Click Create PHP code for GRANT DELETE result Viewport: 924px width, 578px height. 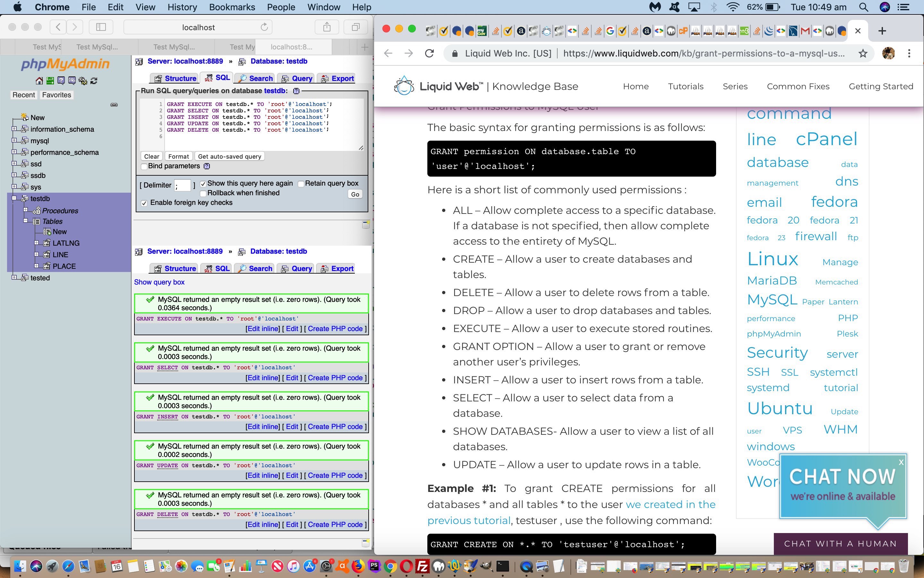pyautogui.click(x=335, y=524)
